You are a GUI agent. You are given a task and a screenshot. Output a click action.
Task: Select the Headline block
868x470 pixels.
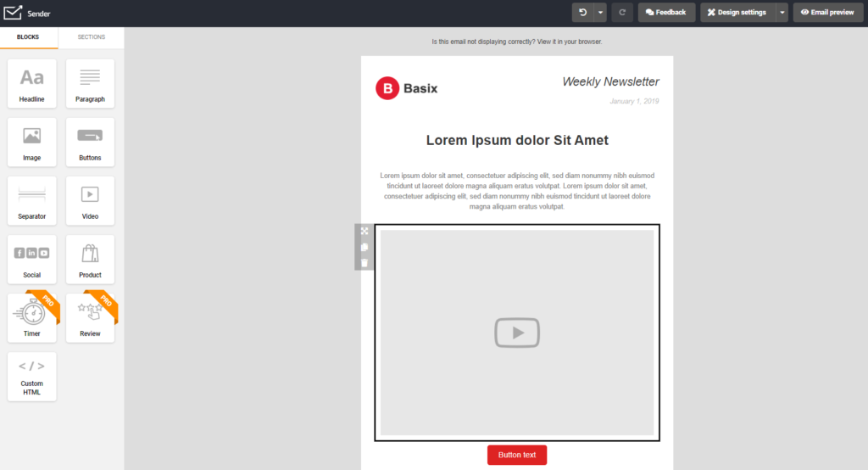[32, 84]
